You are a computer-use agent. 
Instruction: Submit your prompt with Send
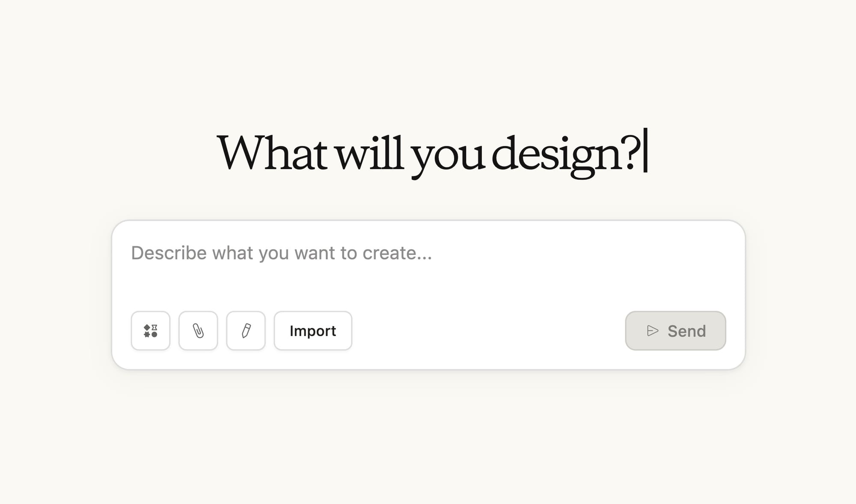(x=675, y=331)
